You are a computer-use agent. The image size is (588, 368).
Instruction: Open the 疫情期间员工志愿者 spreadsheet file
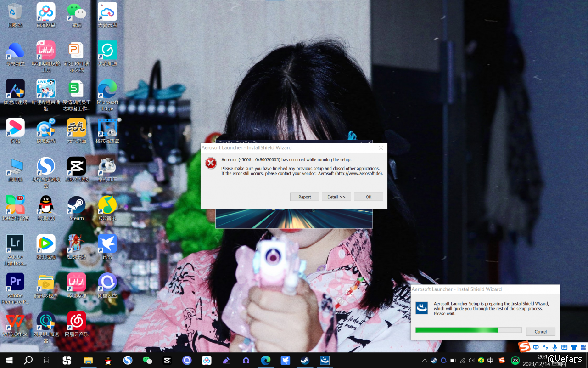tap(77, 95)
